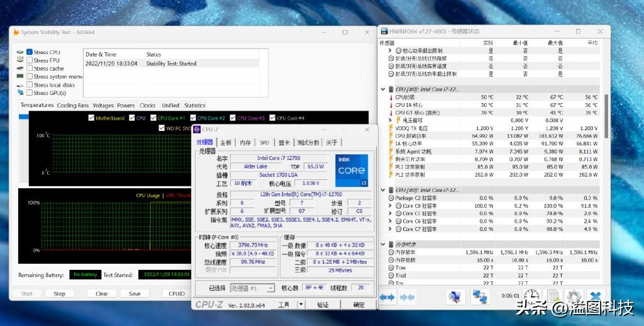Enable the Stress FPU checkbox
The height and width of the screenshot is (326, 644).
(x=30, y=60)
